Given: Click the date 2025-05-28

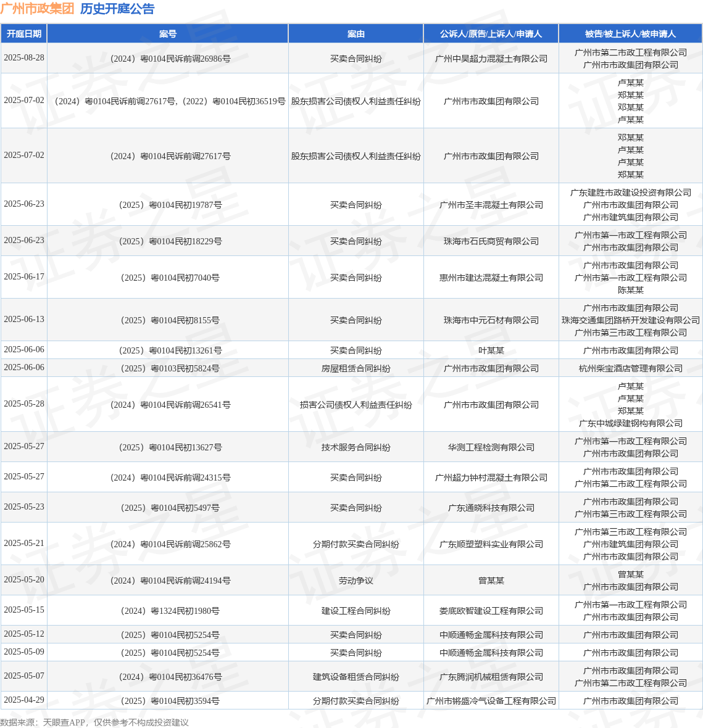Looking at the screenshot, I should click(24, 404).
